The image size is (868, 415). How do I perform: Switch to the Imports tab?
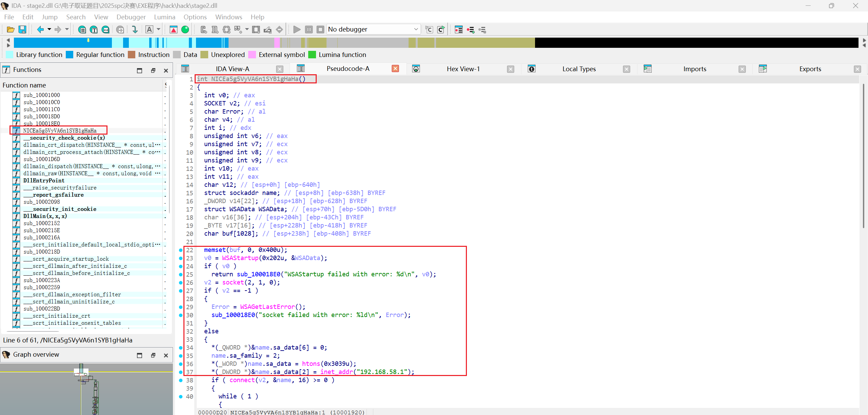pos(694,69)
